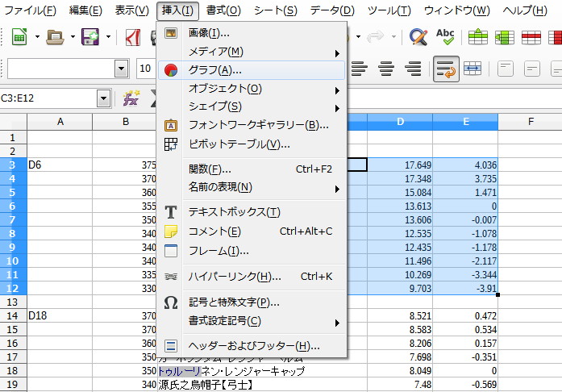Choose 関数(F)... menu entry
562x392 pixels.
[252, 169]
